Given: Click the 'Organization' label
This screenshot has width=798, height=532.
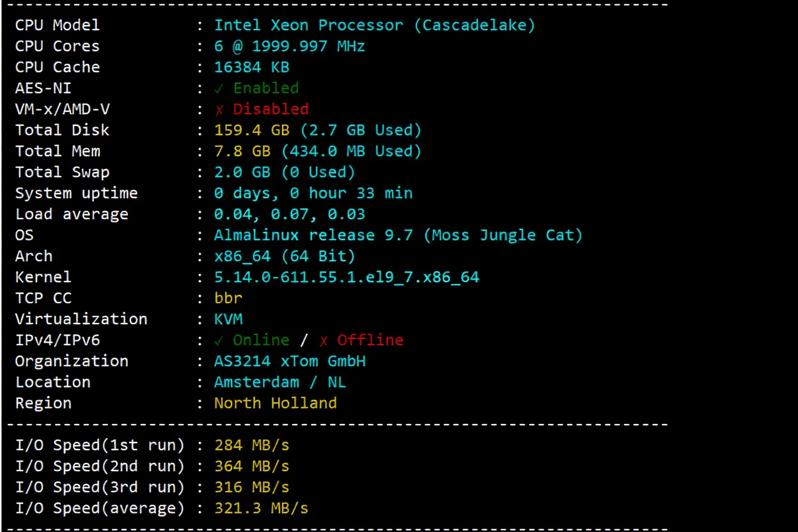Looking at the screenshot, I should click(72, 361).
